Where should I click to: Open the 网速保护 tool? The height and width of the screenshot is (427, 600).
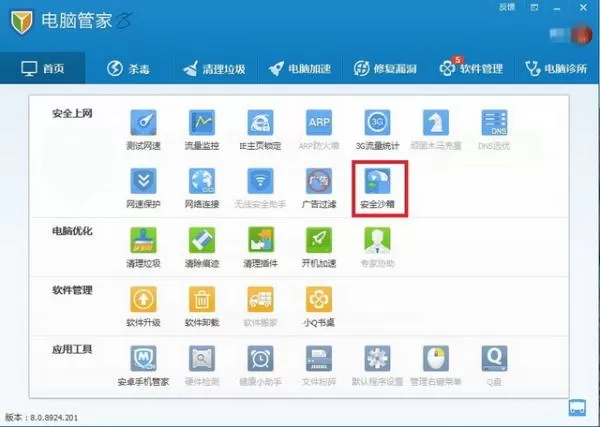click(143, 181)
